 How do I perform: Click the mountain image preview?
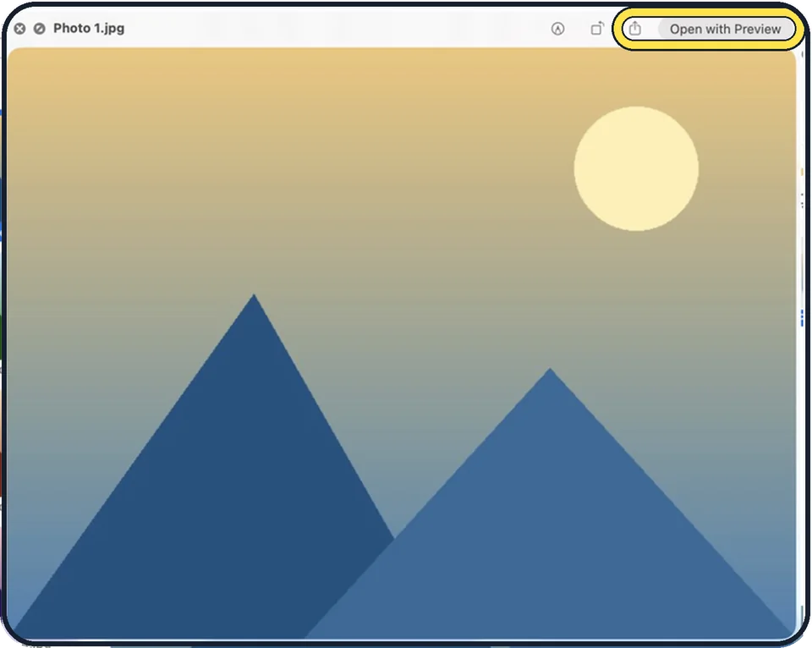pos(401,343)
